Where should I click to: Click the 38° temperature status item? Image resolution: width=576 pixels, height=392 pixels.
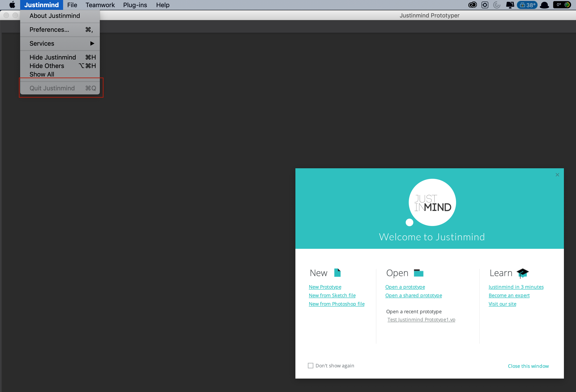[x=527, y=5]
